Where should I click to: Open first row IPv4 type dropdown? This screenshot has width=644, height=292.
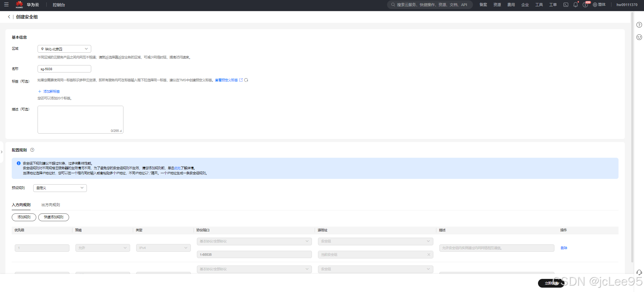click(163, 248)
